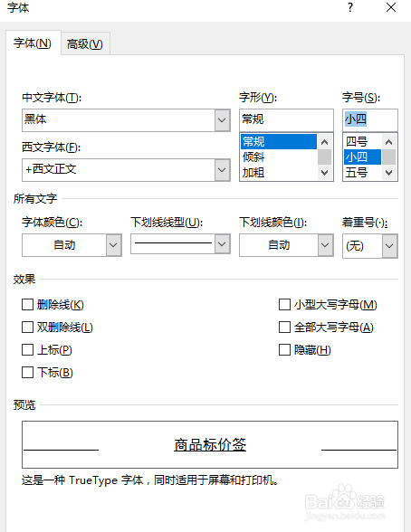Switch to the 高级 tab
The width and height of the screenshot is (411, 532).
(x=85, y=43)
